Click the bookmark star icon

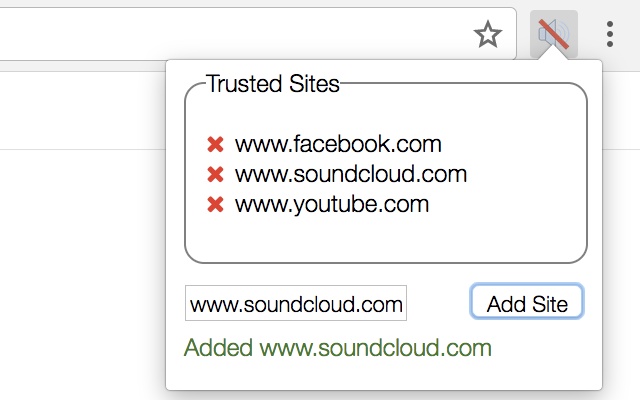pyautogui.click(x=487, y=36)
